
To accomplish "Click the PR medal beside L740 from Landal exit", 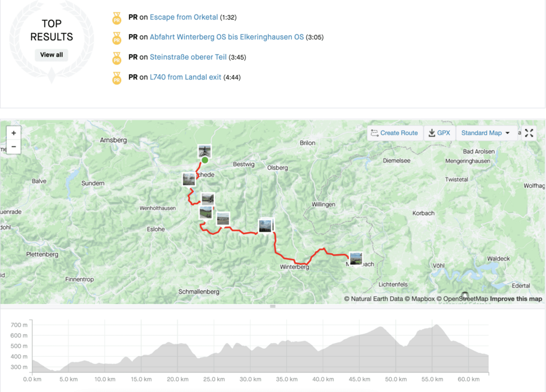I will (116, 78).
